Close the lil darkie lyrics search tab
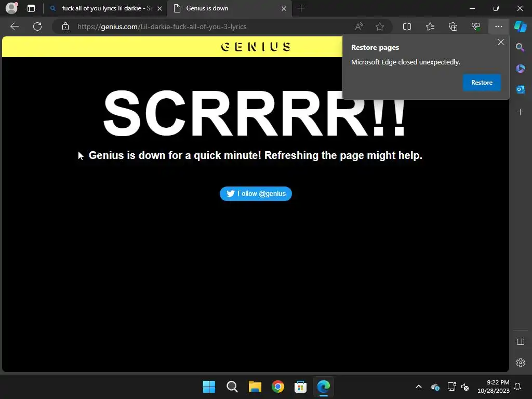 (160, 8)
